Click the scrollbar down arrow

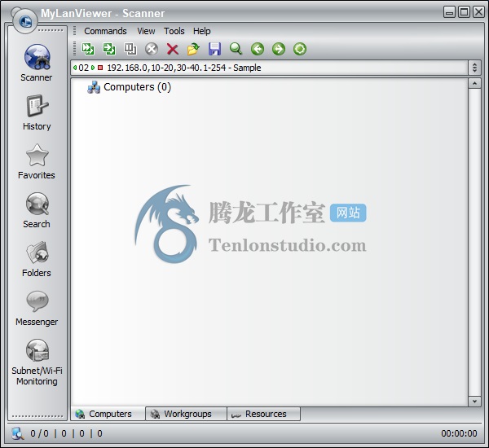point(474,402)
